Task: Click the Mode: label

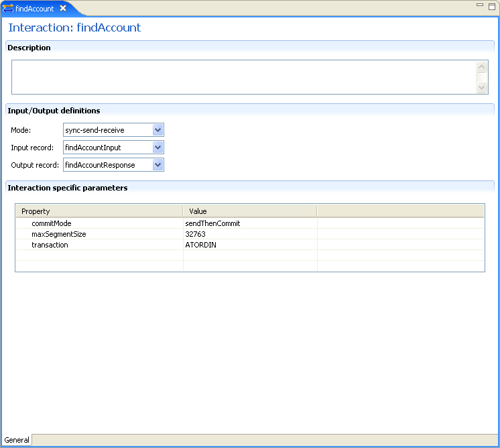Action: 21,130
